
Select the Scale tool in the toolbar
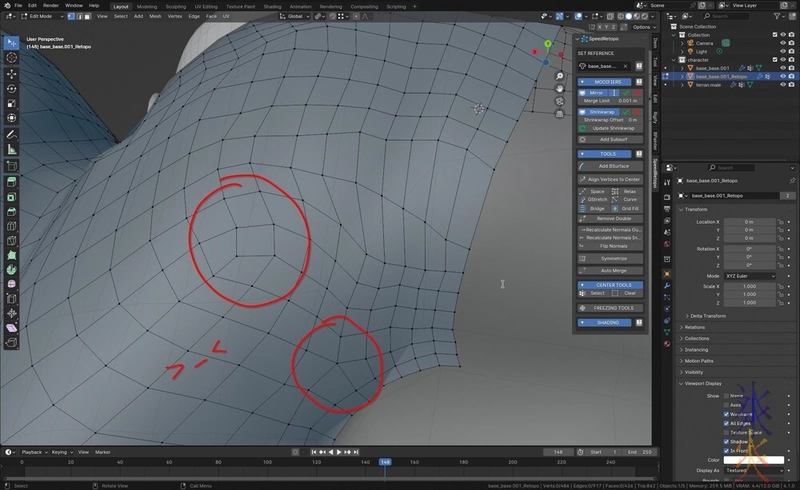[x=11, y=103]
